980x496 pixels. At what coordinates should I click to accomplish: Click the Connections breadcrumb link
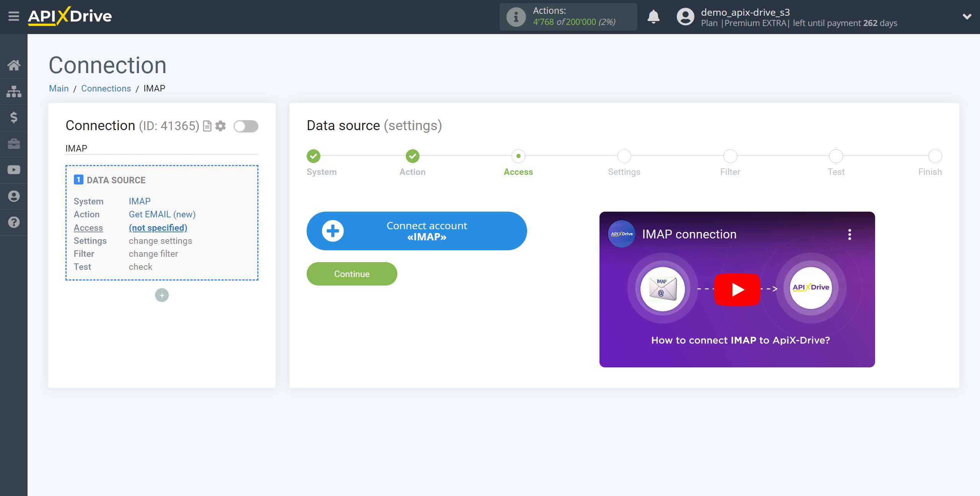click(x=106, y=88)
